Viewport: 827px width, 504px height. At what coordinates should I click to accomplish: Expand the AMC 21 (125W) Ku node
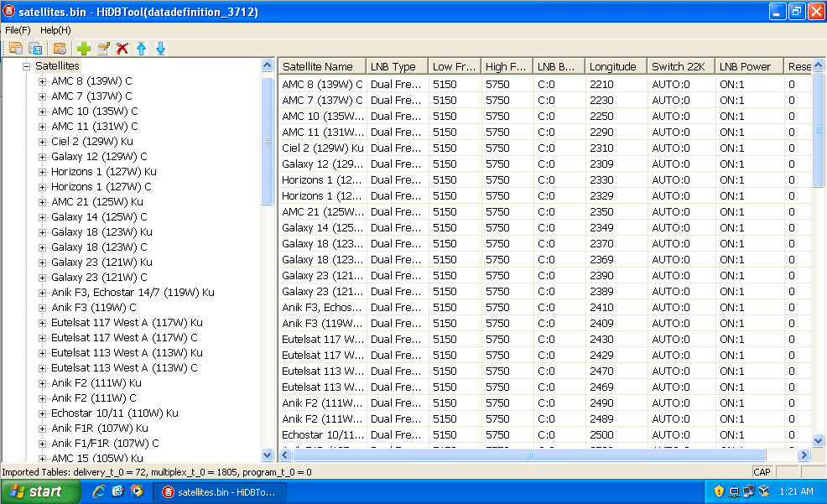pyautogui.click(x=42, y=202)
